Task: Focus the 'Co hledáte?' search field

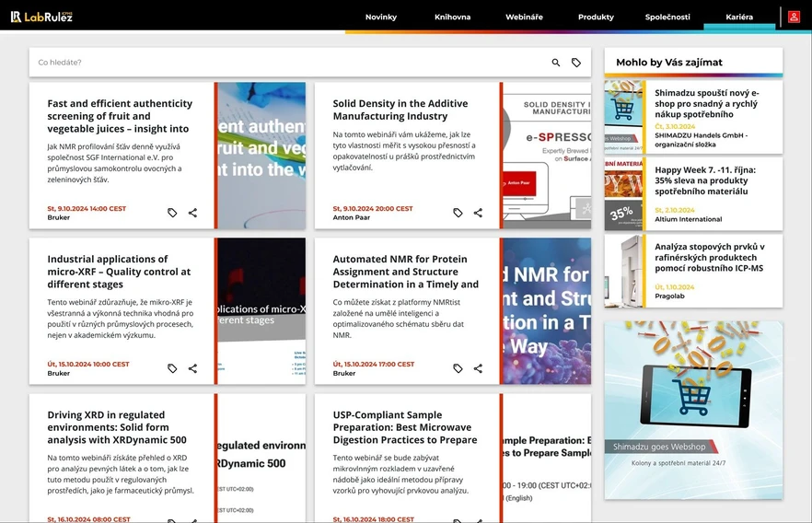Action: (x=290, y=63)
